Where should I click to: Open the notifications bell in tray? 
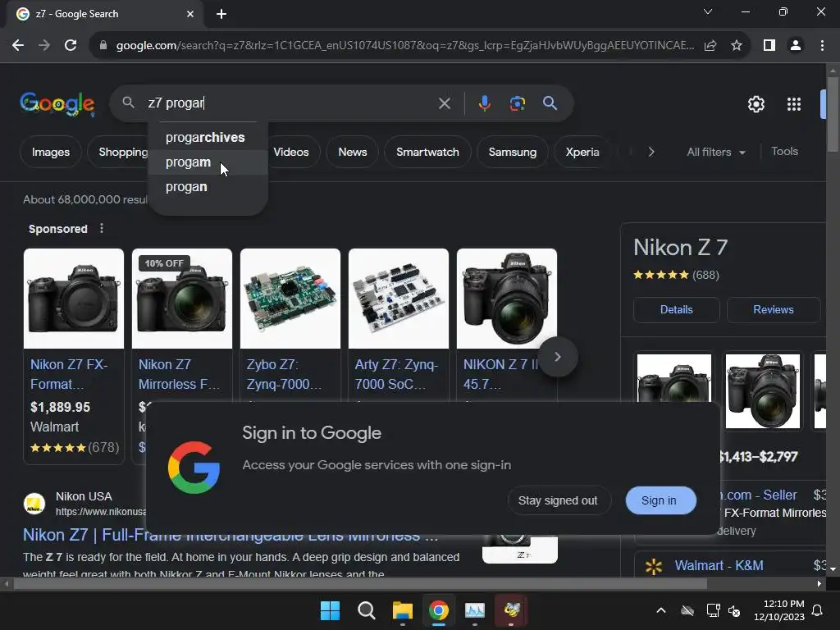(x=818, y=610)
